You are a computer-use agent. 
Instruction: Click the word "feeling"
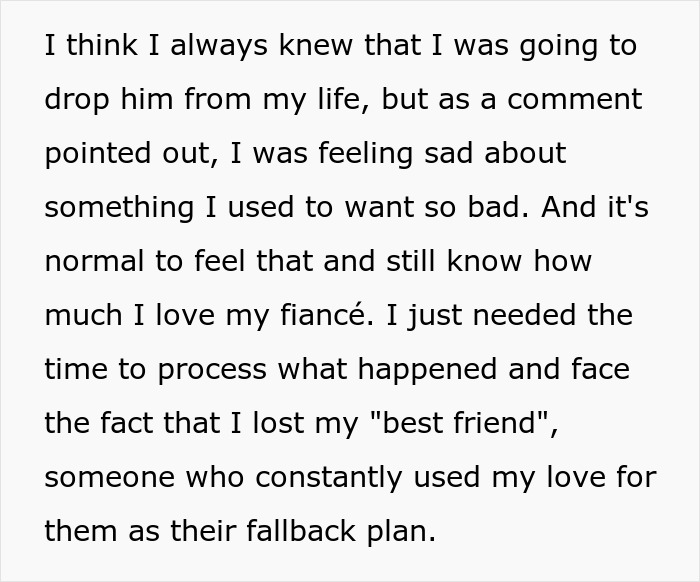click(x=365, y=153)
